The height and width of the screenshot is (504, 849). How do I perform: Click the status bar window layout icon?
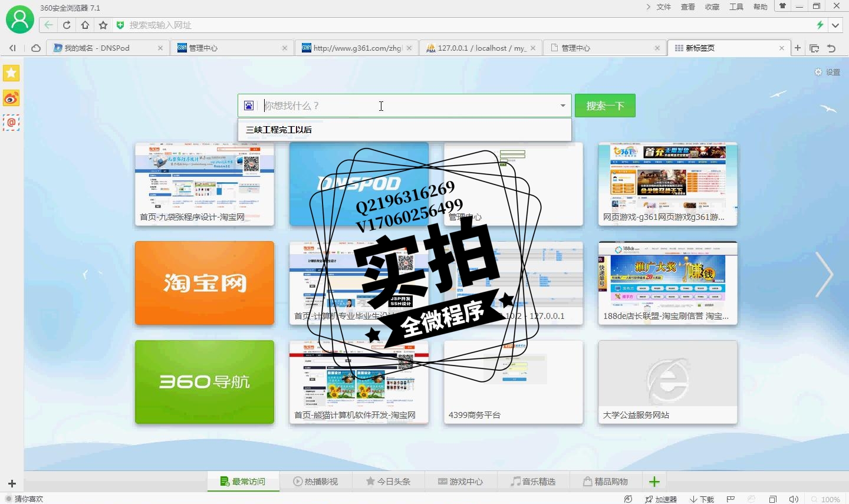tap(773, 499)
